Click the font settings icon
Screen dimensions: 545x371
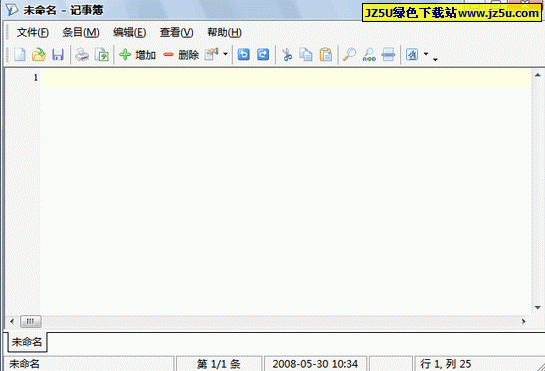[x=412, y=55]
